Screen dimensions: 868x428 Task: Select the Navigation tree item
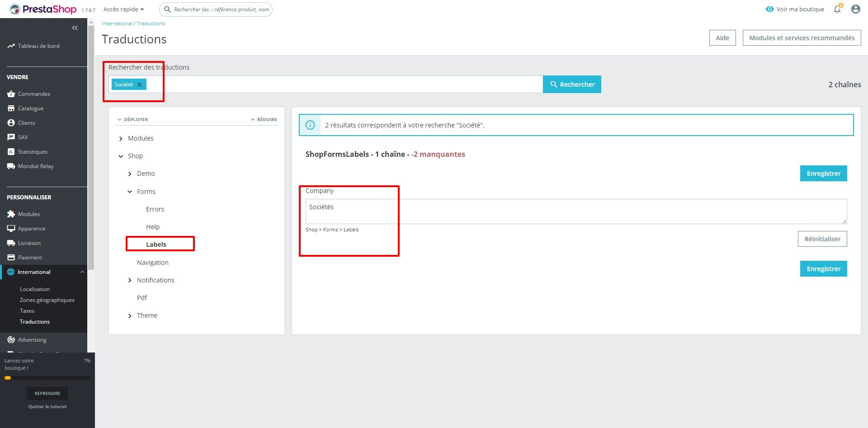(153, 263)
